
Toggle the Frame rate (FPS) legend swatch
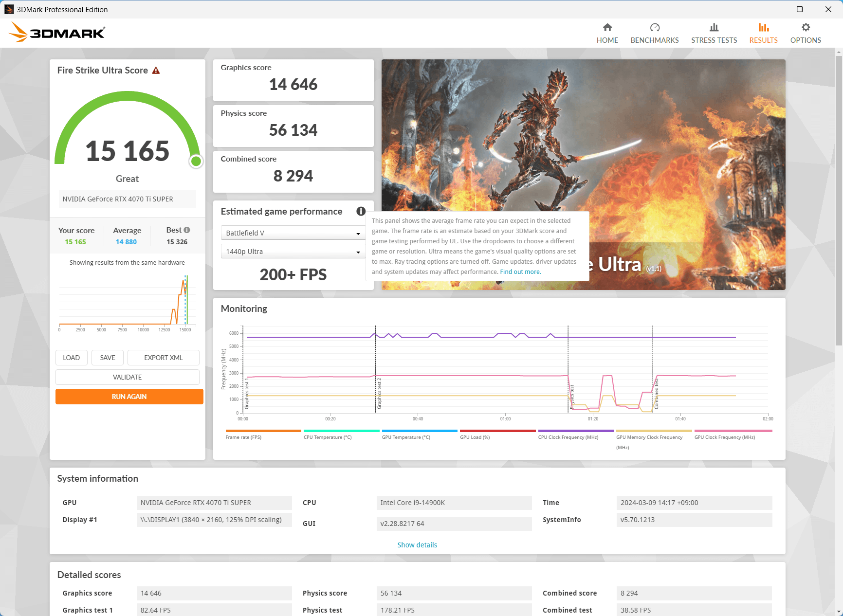(x=263, y=431)
